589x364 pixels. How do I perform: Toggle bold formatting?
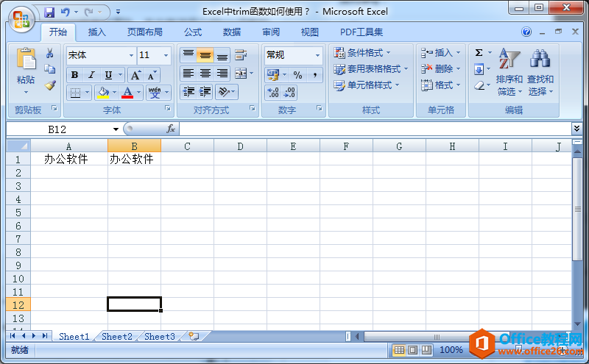pos(75,75)
